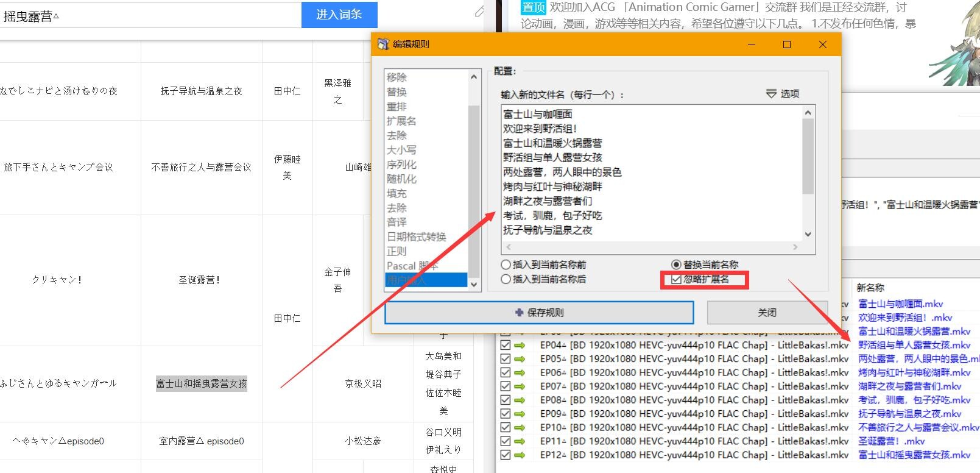Image resolution: width=980 pixels, height=473 pixels.
Task: Click the 保存规则 button
Action: (538, 313)
